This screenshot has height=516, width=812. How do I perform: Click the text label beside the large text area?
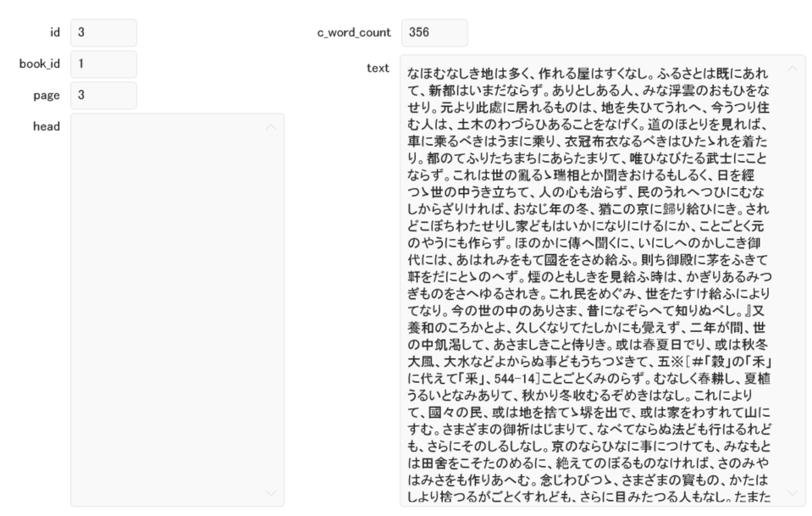point(378,69)
